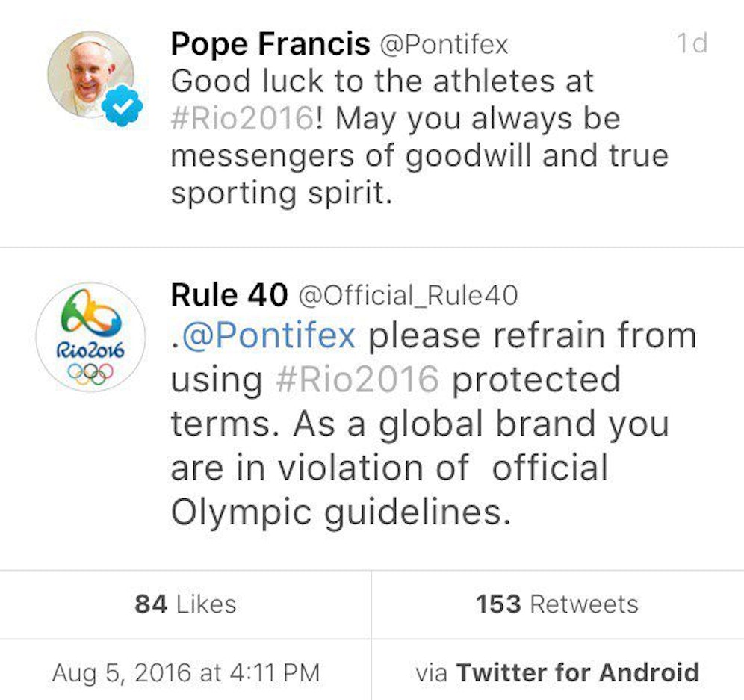View the 84 Likes list
Image resolution: width=744 pixels, height=700 pixels.
click(x=185, y=604)
